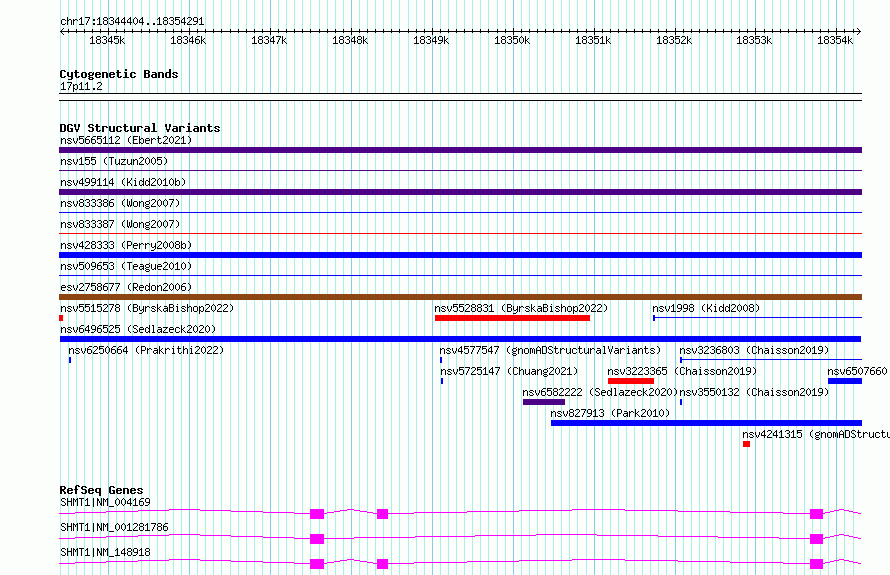Screen dimensions: 890x575
Task: Click the purple nsv6582222 variant bar
Action: (544, 402)
